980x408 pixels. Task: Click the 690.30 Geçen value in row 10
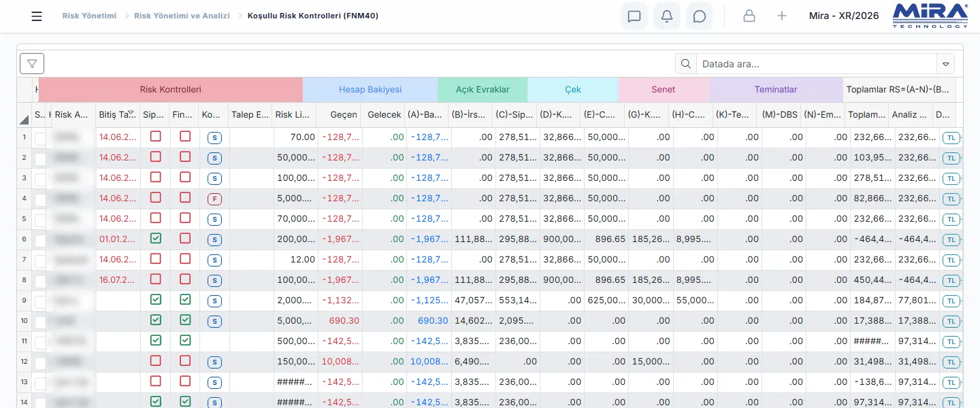point(344,321)
